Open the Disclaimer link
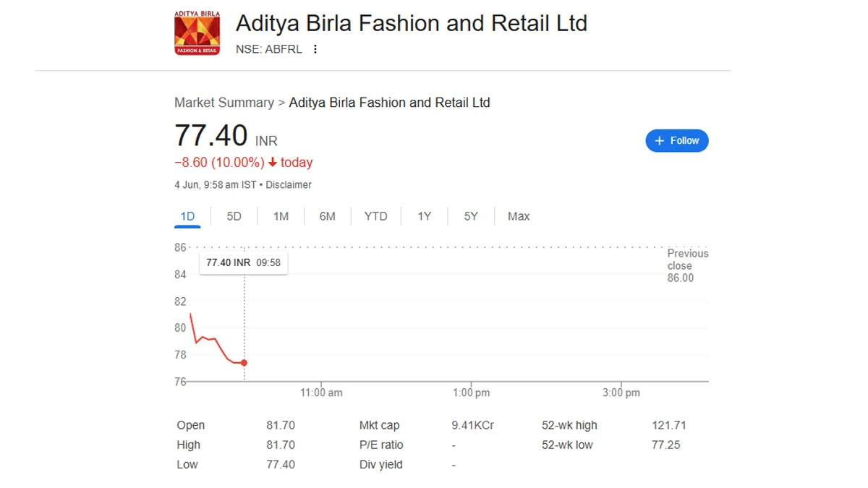The width and height of the screenshot is (868, 488). (x=289, y=185)
